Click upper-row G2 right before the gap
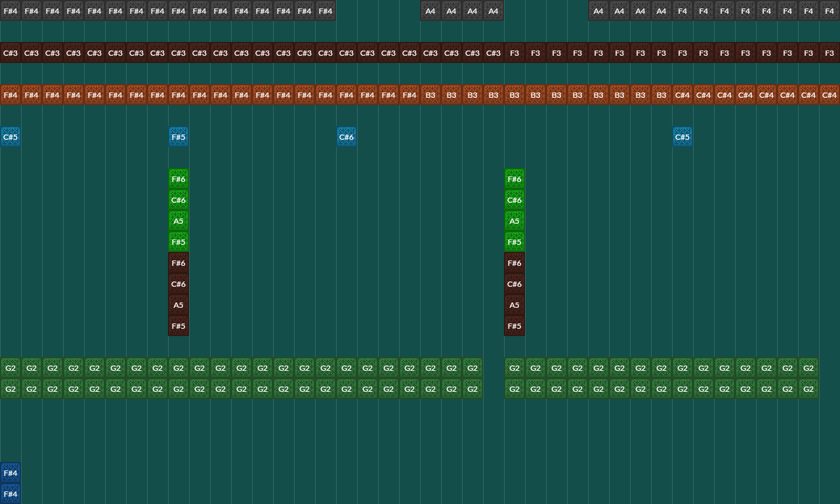Image resolution: width=840 pixels, height=504 pixels. click(x=472, y=368)
